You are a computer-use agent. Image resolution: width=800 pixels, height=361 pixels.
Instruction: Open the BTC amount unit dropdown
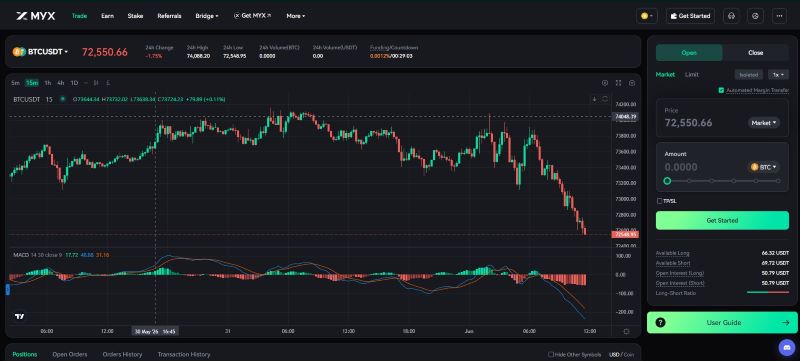click(764, 167)
